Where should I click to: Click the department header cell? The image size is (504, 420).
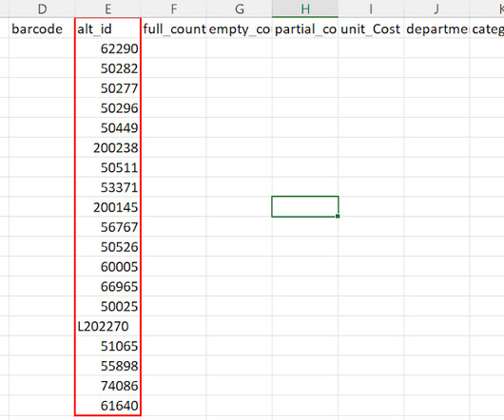(436, 29)
